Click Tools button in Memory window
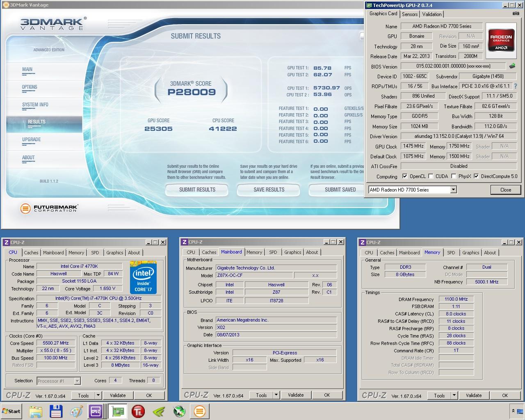The height and width of the screenshot is (420, 525). (x=439, y=395)
